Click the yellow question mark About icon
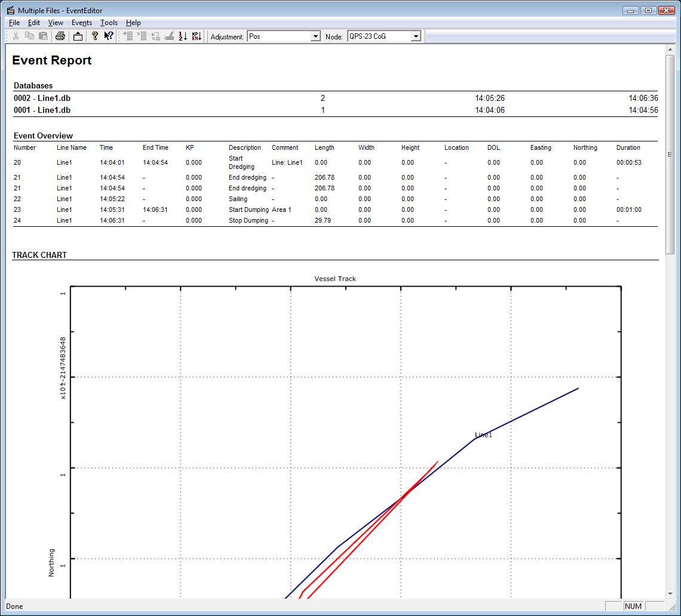This screenshot has width=681, height=616. 94,36
